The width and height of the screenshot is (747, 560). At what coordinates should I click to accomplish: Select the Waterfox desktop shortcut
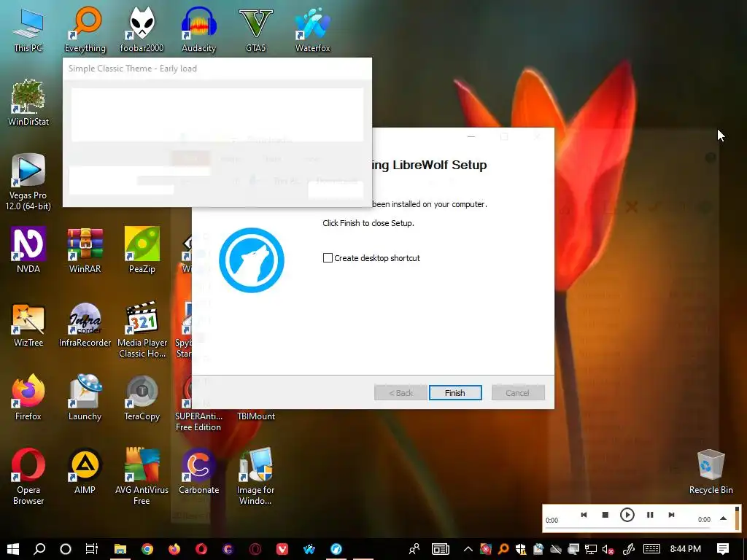point(312,29)
